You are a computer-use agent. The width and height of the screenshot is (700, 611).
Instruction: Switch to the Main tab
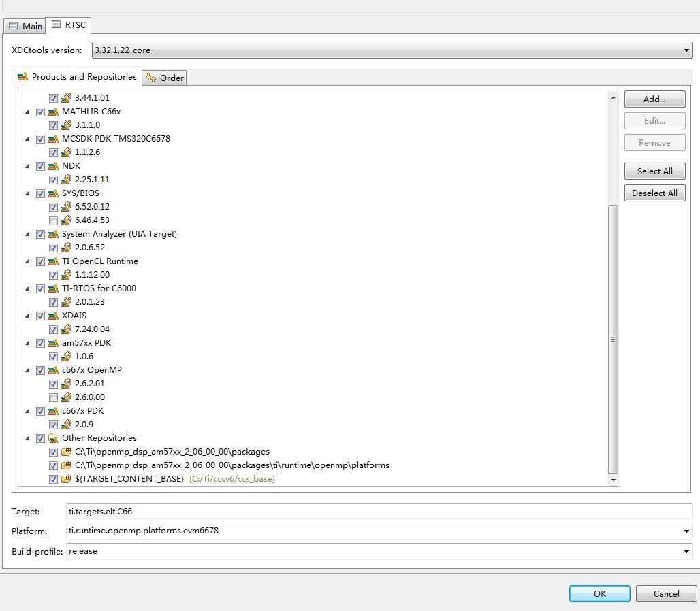point(25,26)
